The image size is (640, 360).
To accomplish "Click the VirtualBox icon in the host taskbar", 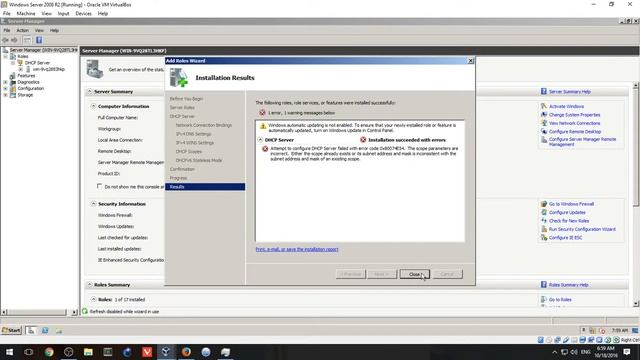I will 166,352.
